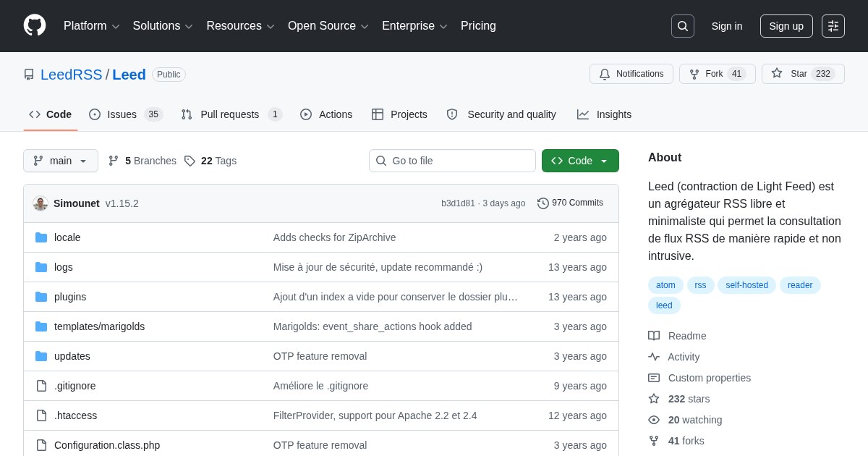Click the tag icon next to 22 Tags
Image resolution: width=868 pixels, height=456 pixels.
(190, 161)
